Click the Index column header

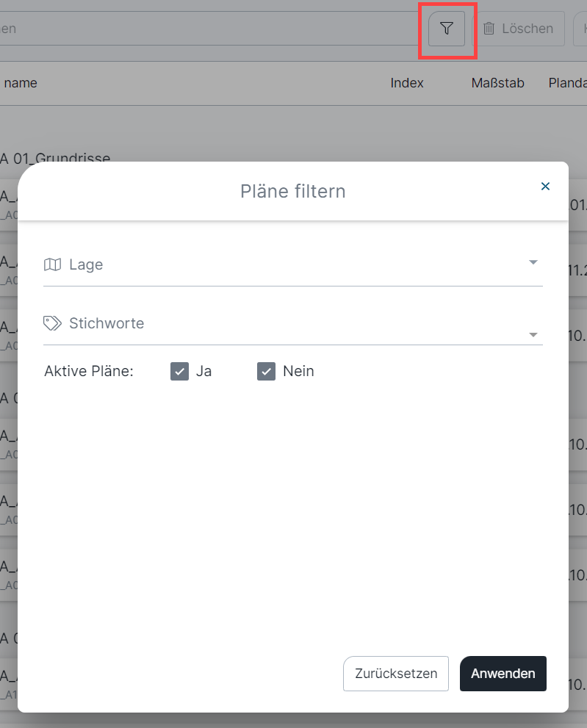[x=407, y=83]
